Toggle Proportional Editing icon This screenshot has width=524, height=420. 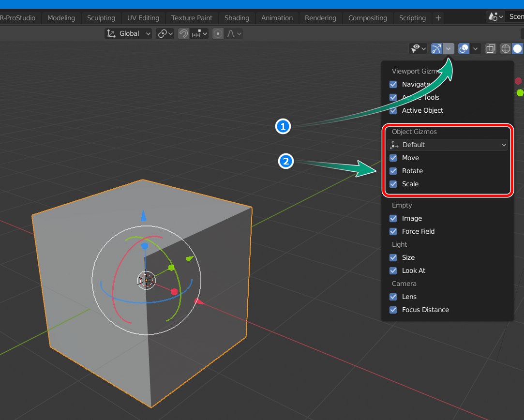(218, 34)
